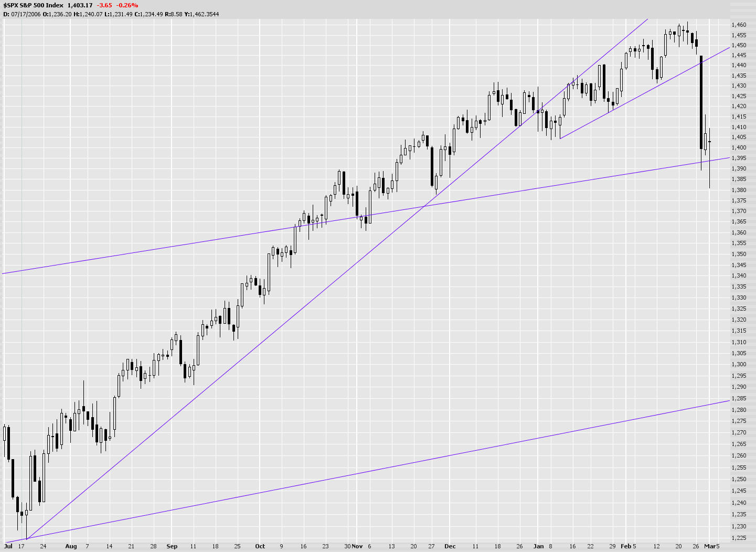Click the Feb label on time axis
This screenshot has width=756, height=552.
626,546
